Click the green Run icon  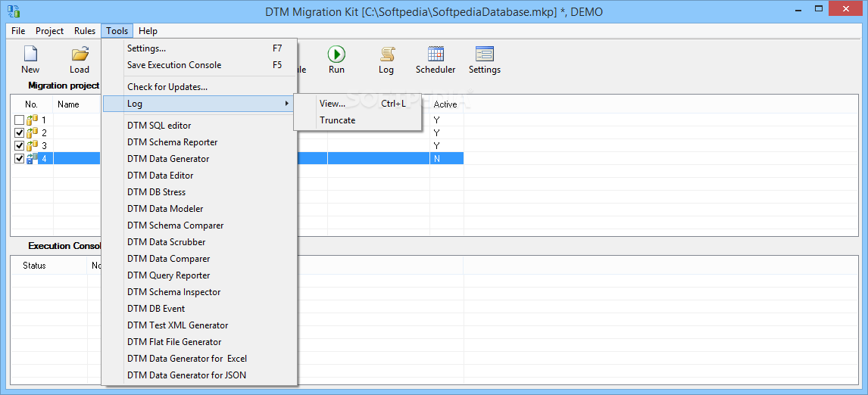coord(336,54)
